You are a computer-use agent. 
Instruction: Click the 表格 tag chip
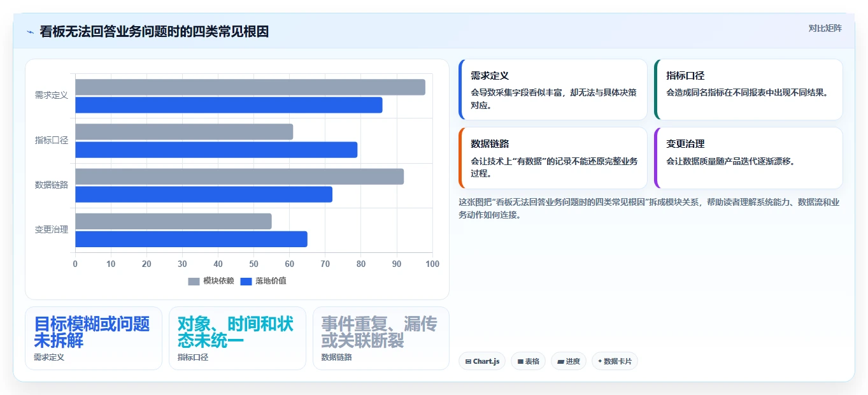pos(528,361)
